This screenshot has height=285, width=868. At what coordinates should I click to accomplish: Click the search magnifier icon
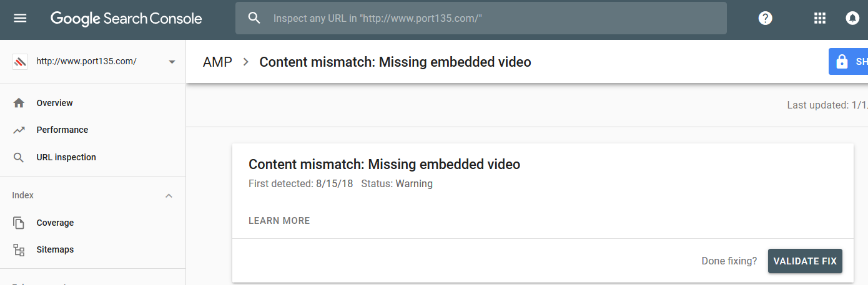pos(254,18)
